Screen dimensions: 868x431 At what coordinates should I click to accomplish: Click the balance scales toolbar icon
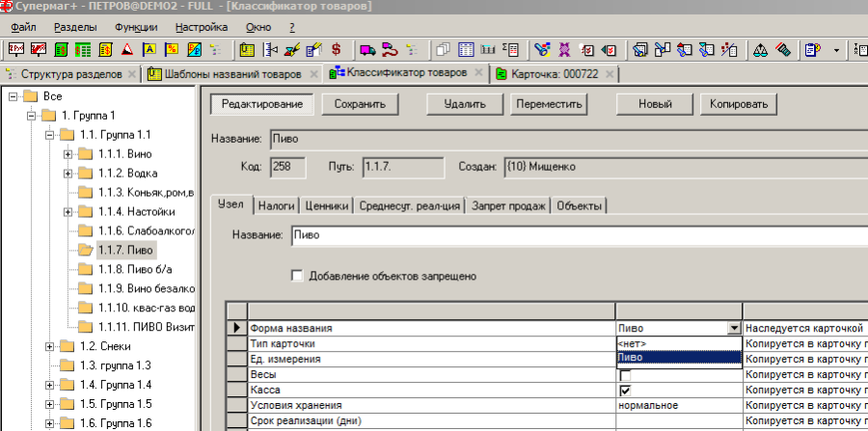click(x=761, y=50)
